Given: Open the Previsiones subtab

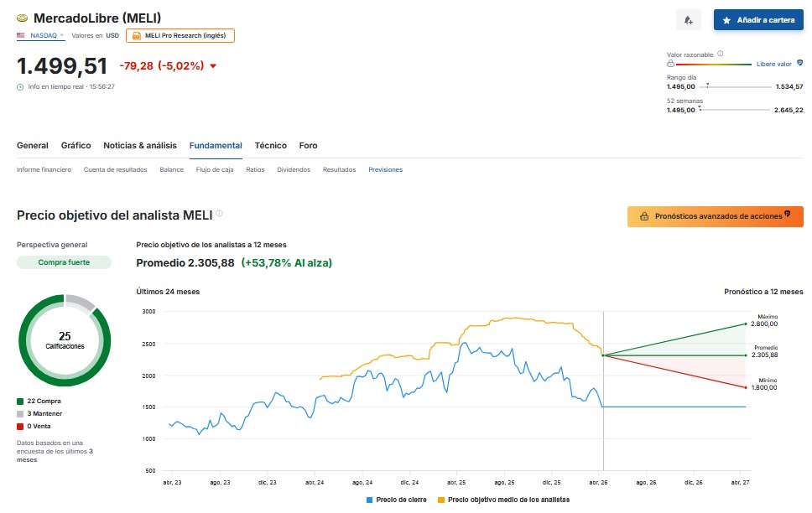Looking at the screenshot, I should pos(385,170).
